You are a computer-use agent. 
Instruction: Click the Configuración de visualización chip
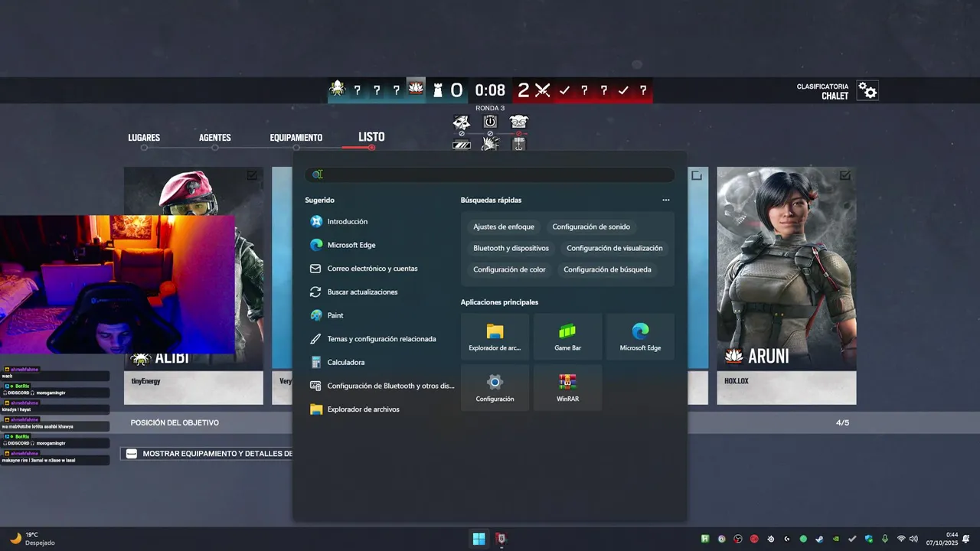[x=615, y=248]
